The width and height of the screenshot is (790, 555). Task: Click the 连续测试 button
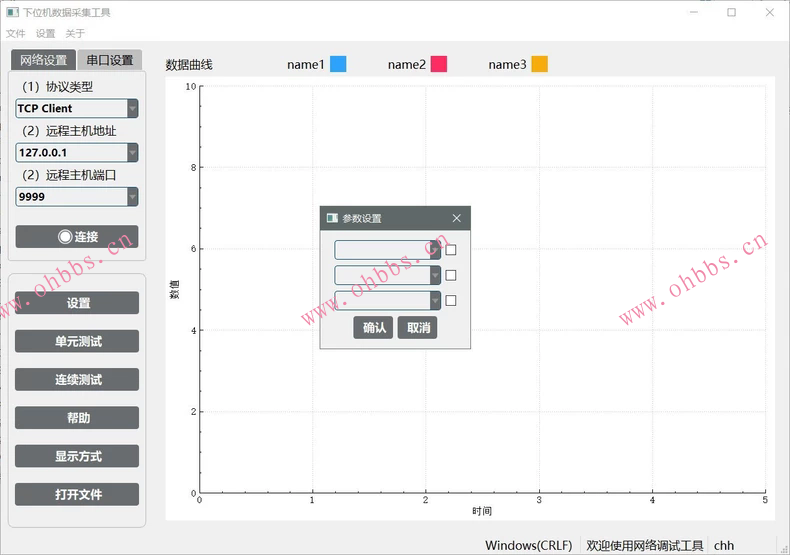(77, 379)
